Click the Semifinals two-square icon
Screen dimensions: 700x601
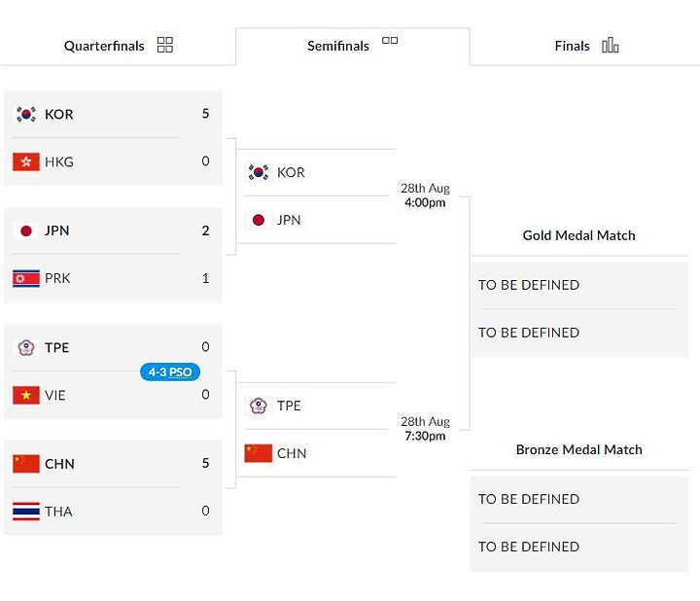[390, 40]
